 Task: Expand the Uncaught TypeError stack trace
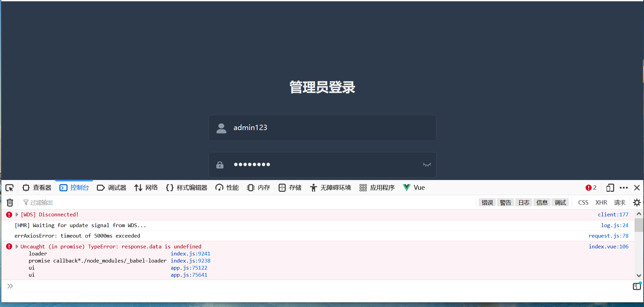pos(17,246)
